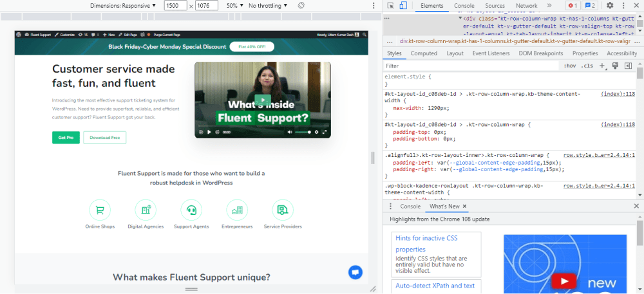This screenshot has height=294, width=644.
Task: Click the Download Free button
Action: coord(105,138)
